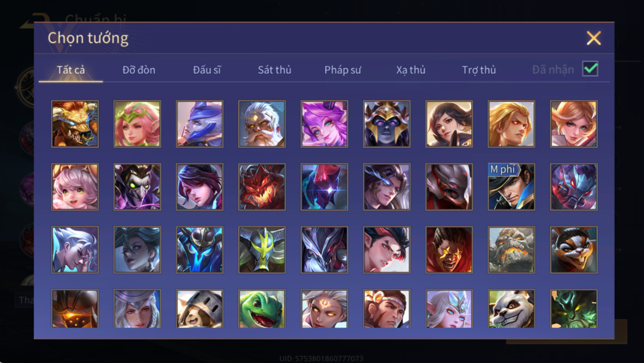Switch to the "Trợ thủ" tab
This screenshot has height=363, width=644.
point(479,70)
